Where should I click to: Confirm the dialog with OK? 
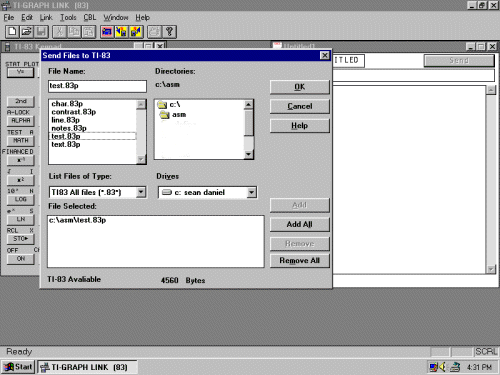(x=299, y=87)
